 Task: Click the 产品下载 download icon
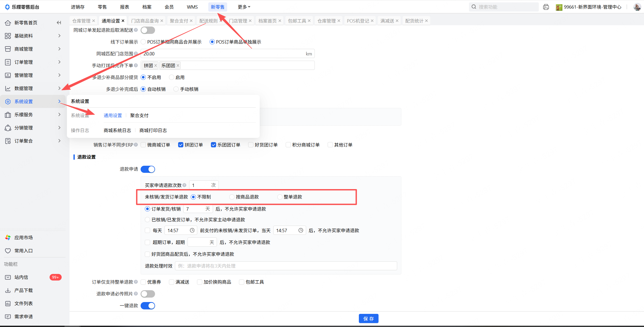click(8, 290)
